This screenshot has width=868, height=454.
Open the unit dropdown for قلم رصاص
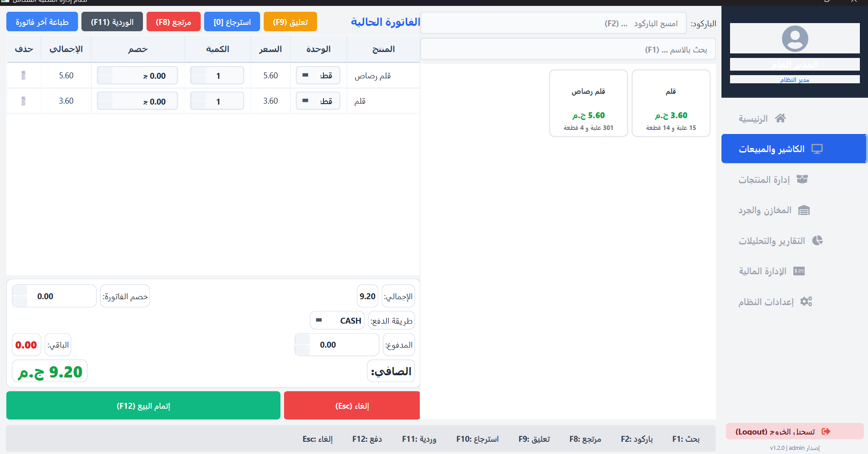(x=318, y=75)
